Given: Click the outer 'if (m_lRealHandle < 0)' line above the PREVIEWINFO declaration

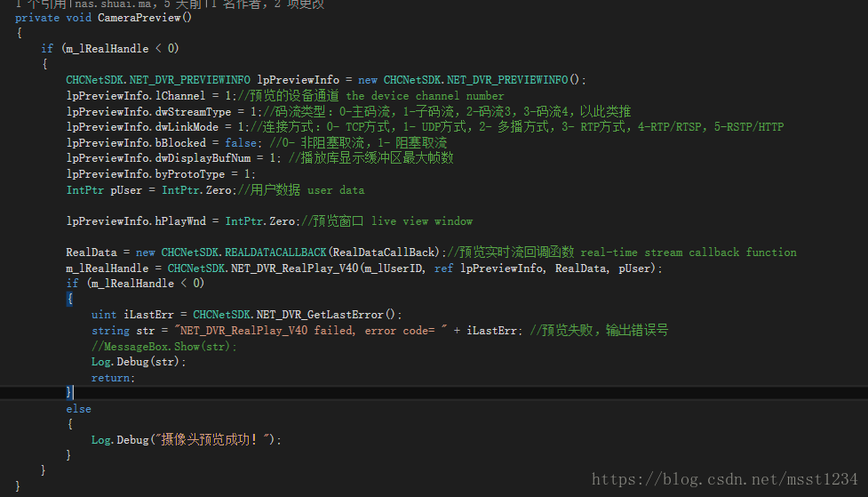Looking at the screenshot, I should click(109, 49).
